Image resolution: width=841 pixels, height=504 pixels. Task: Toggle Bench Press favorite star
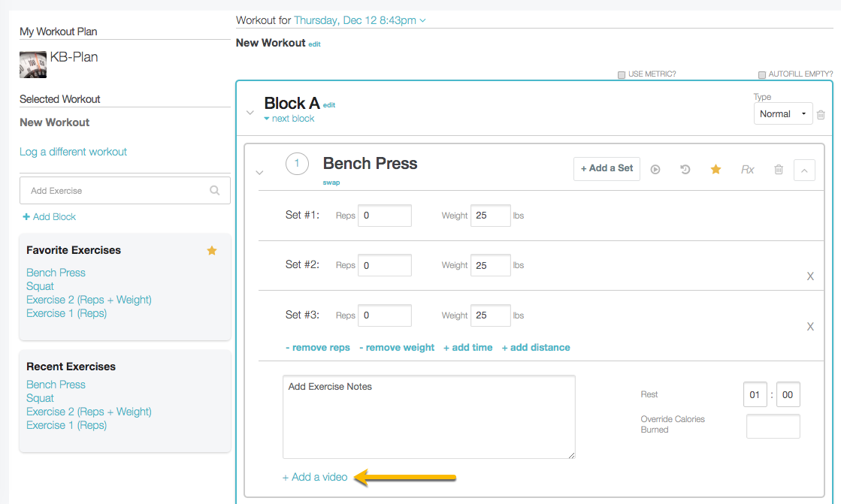pos(715,170)
